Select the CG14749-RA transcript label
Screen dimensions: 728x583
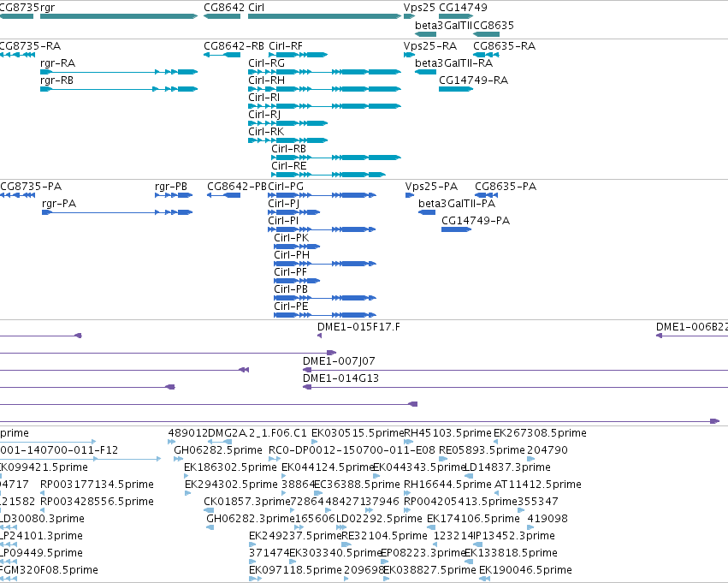[474, 80]
